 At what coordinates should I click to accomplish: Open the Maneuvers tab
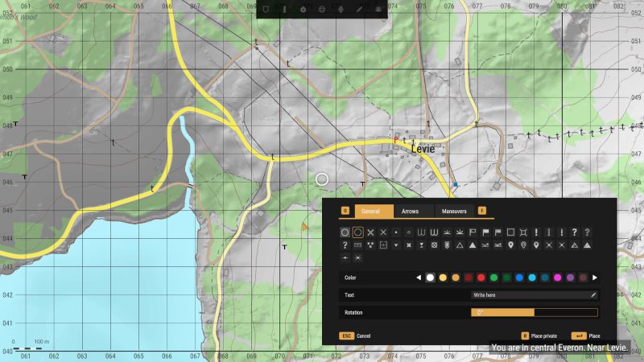pyautogui.click(x=454, y=211)
